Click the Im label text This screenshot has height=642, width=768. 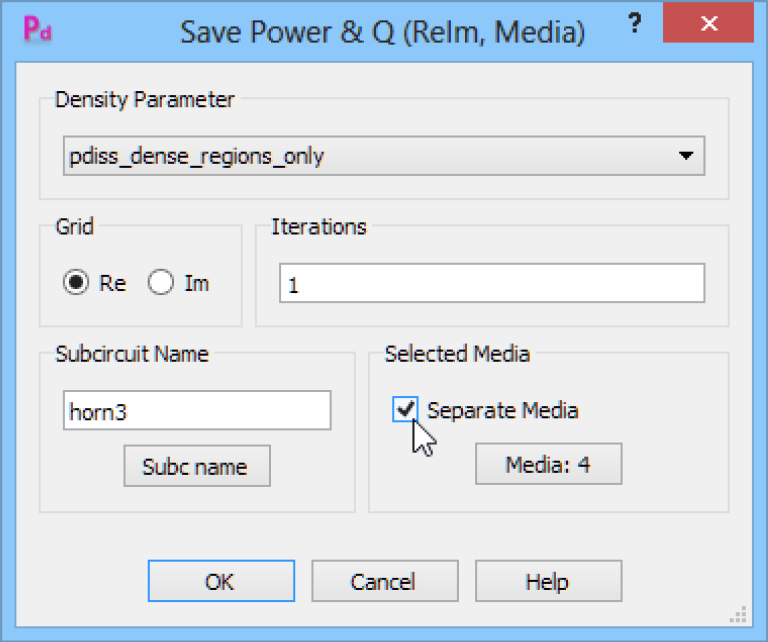point(196,283)
